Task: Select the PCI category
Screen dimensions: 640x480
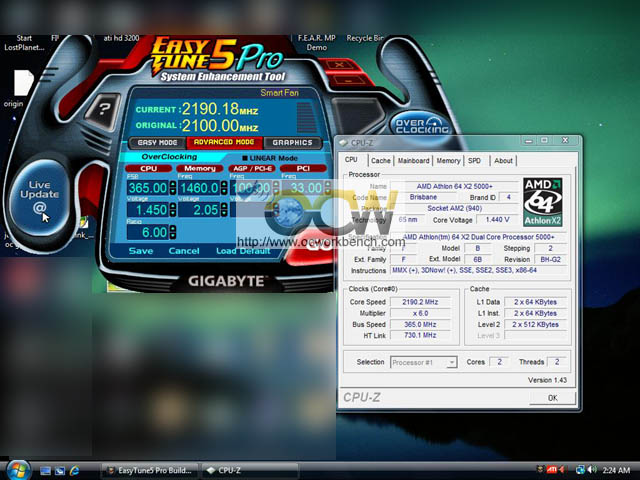Action: pos(303,168)
